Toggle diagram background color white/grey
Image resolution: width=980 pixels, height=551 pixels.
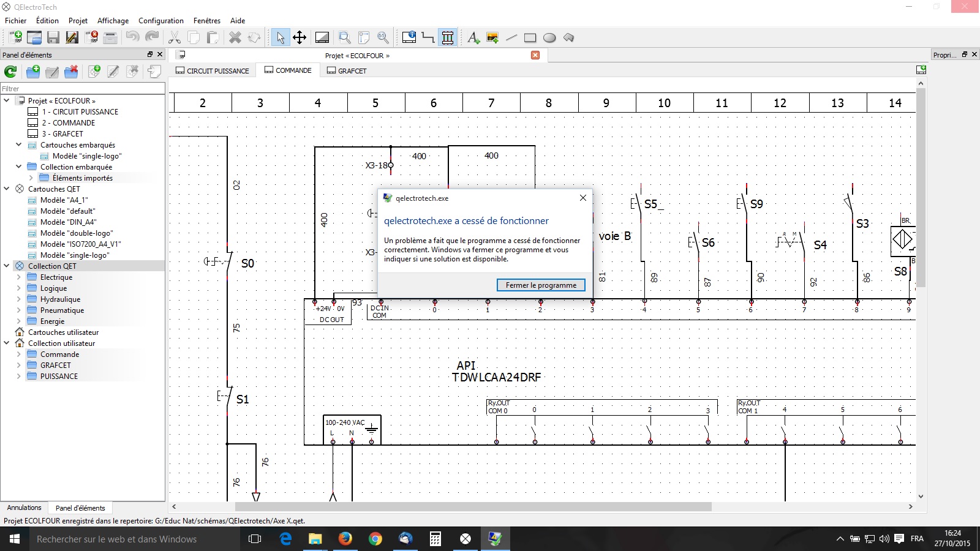pyautogui.click(x=322, y=37)
